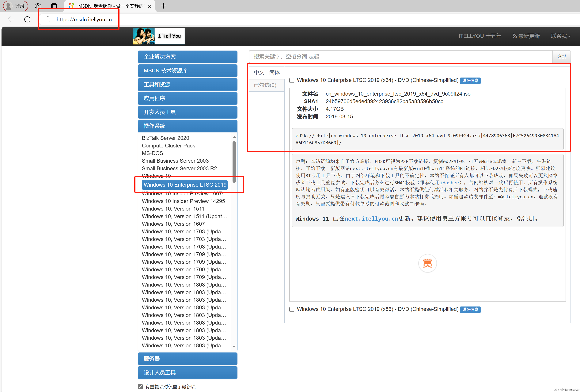Click OS list scroll down arrow

click(x=234, y=346)
